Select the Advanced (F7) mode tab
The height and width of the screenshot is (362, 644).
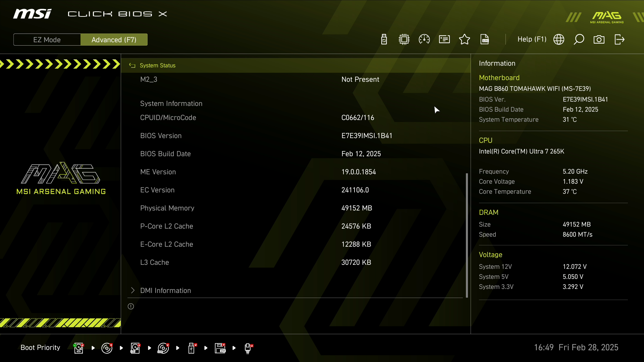(x=114, y=40)
